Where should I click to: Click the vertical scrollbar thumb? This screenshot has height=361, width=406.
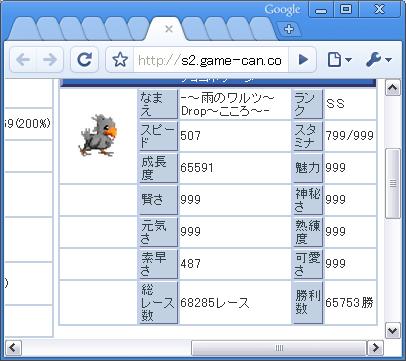[x=393, y=183]
